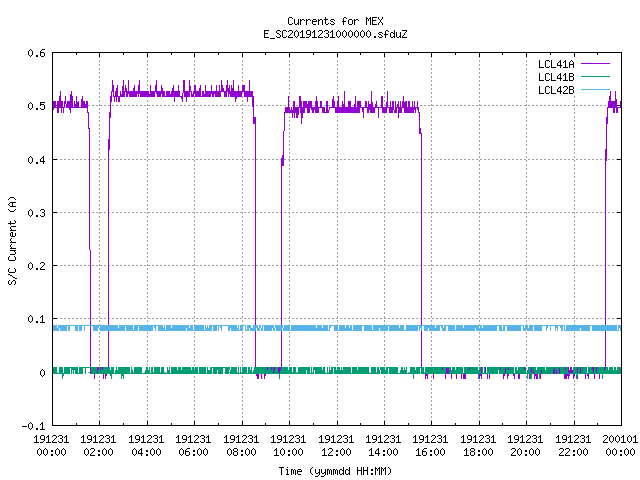640x480 pixels.
Task: Click the 'Time (yymmdd HH:MM)' x-axis label
Action: 335,471
